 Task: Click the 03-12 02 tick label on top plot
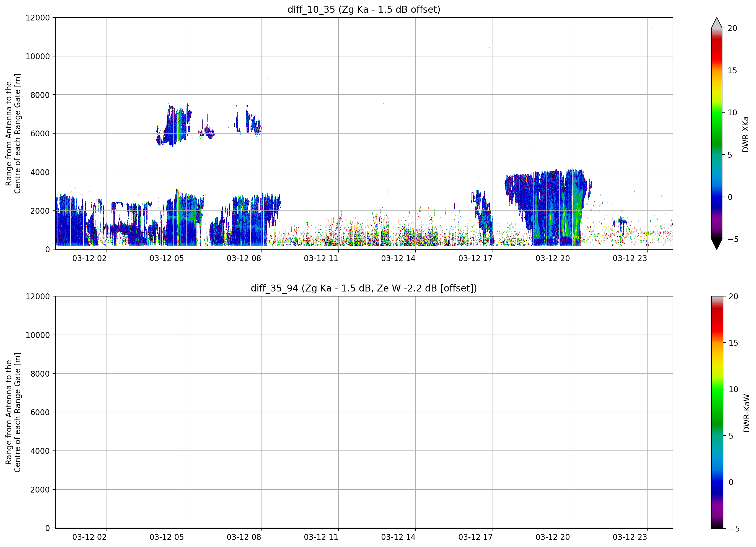89,259
